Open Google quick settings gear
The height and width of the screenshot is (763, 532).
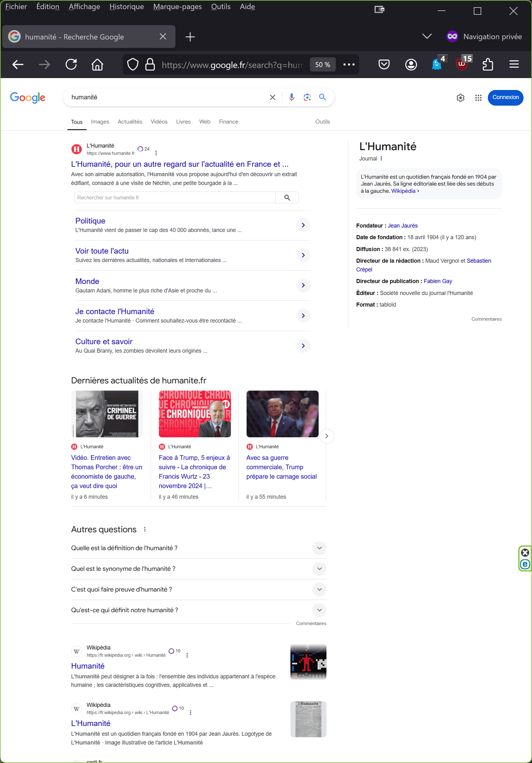(x=460, y=98)
